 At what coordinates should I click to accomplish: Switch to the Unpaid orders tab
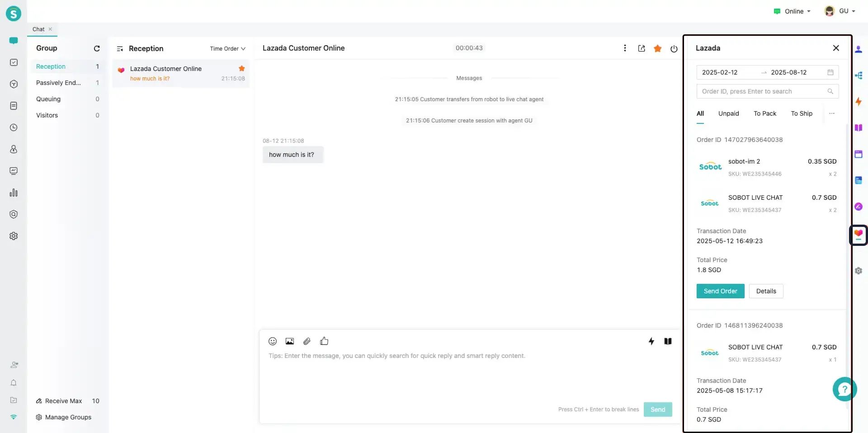[x=729, y=113]
